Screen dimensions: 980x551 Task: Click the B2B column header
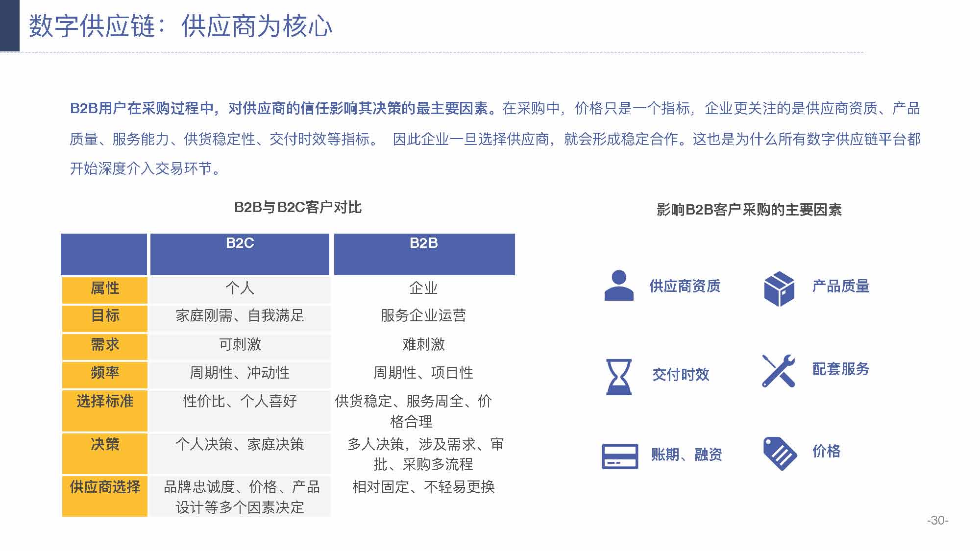pos(424,254)
